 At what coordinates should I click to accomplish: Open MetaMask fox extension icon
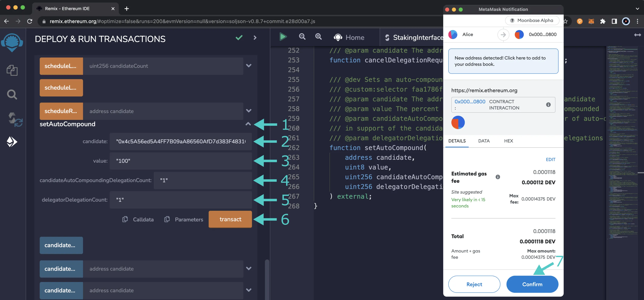coord(591,21)
